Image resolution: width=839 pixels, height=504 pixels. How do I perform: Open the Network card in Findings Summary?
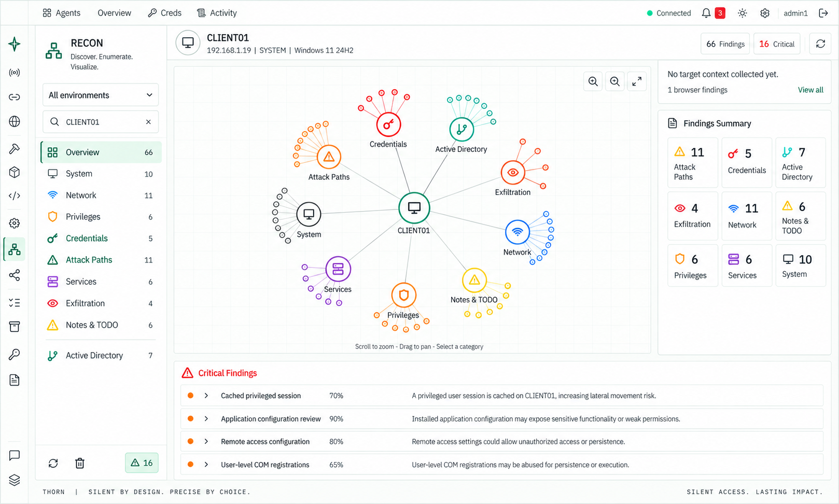tap(747, 216)
